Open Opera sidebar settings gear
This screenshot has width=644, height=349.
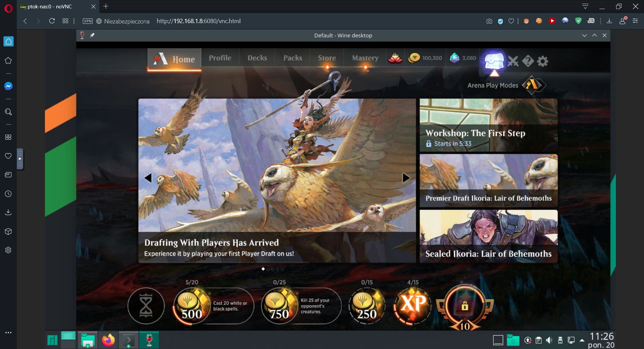[x=8, y=250]
